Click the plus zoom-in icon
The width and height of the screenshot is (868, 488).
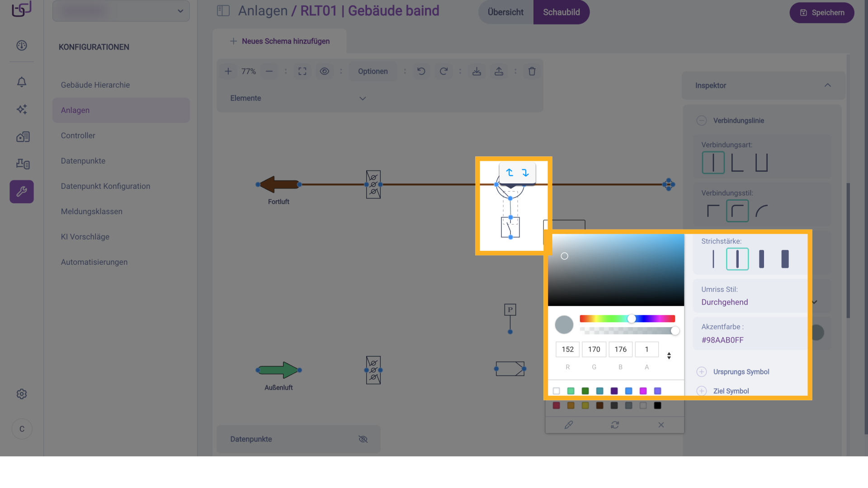[228, 71]
